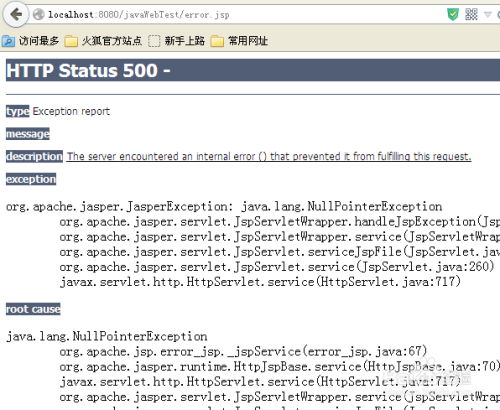Click the 'exception' label
500x410 pixels.
point(31,179)
